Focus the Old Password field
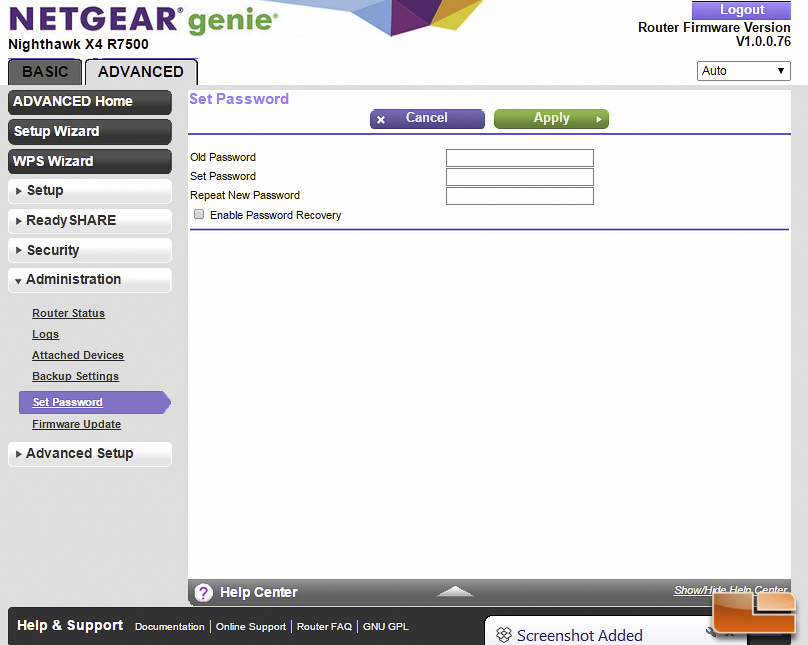This screenshot has width=808, height=645. click(x=519, y=158)
